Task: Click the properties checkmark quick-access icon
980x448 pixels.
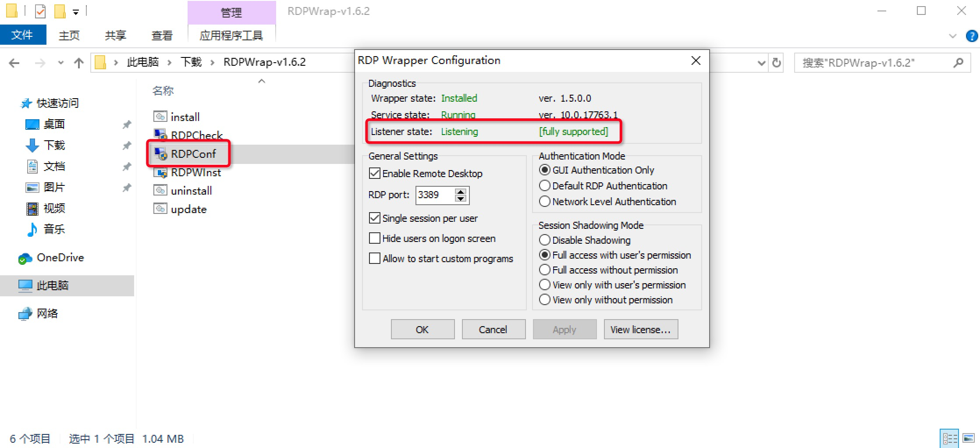Action: pos(40,11)
